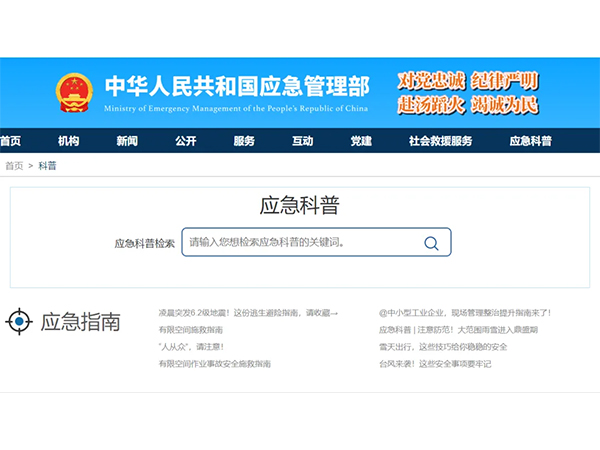The height and width of the screenshot is (450, 600).
Task: Open the 互动 menu item
Action: coord(303,141)
